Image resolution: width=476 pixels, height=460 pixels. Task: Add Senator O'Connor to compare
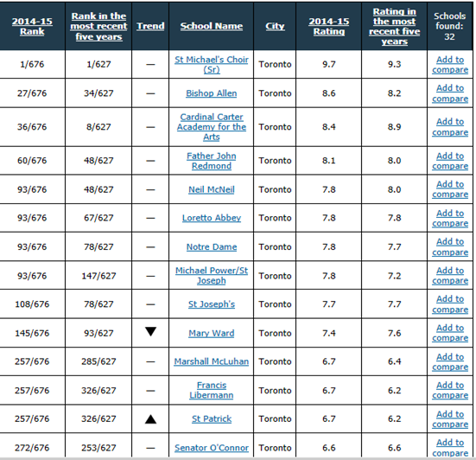pos(450,448)
